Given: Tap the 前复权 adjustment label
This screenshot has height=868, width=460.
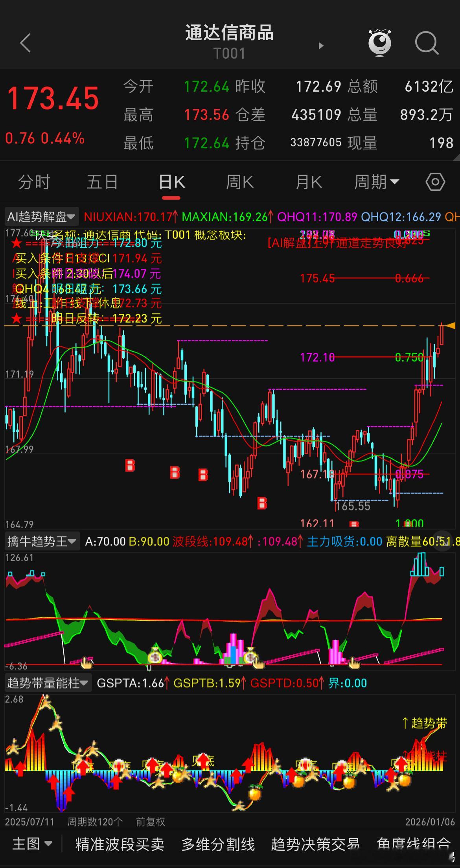Looking at the screenshot, I should (x=151, y=822).
